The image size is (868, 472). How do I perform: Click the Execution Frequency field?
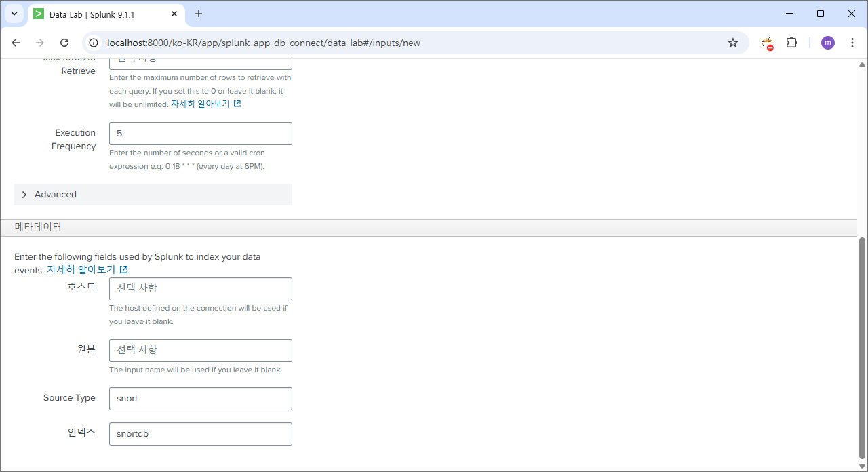coord(201,134)
